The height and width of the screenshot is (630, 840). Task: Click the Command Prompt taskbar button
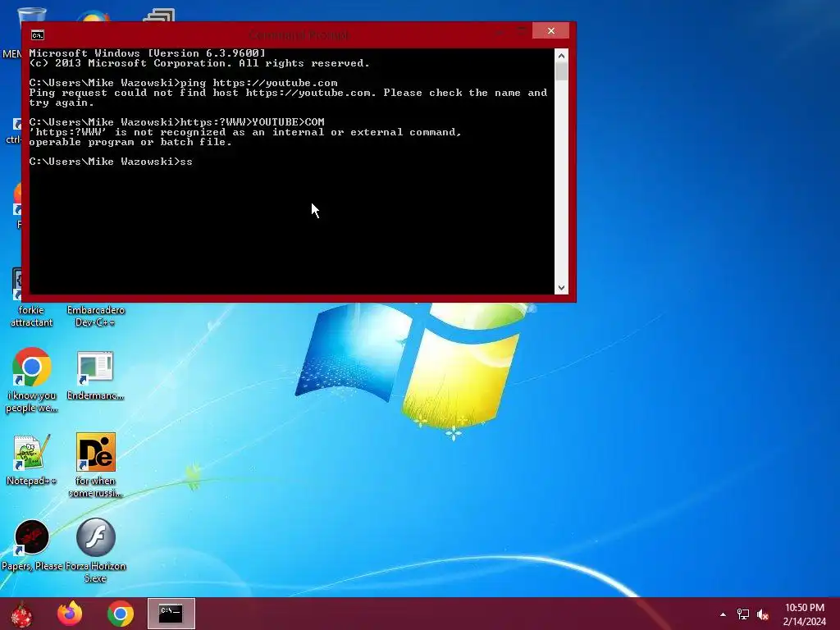tap(171, 614)
